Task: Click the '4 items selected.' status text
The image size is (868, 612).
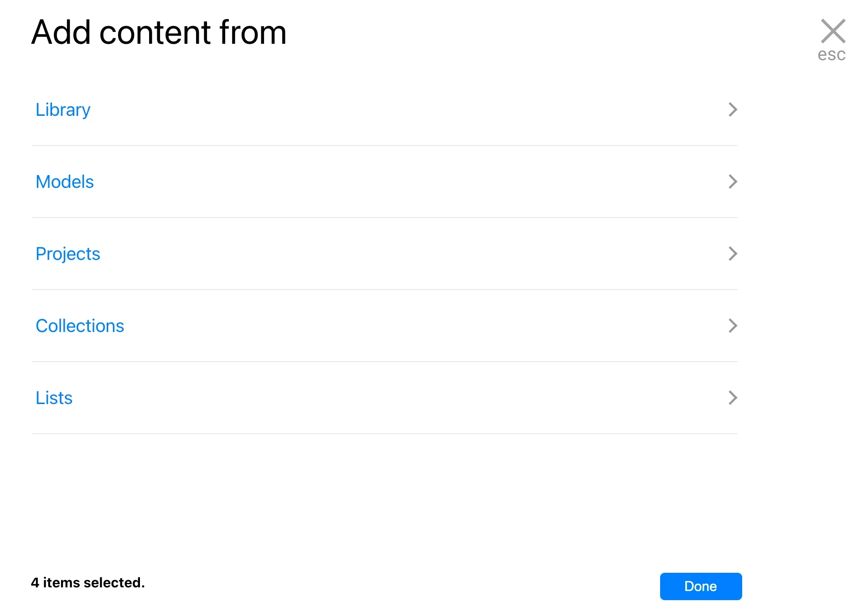Action: [x=88, y=583]
